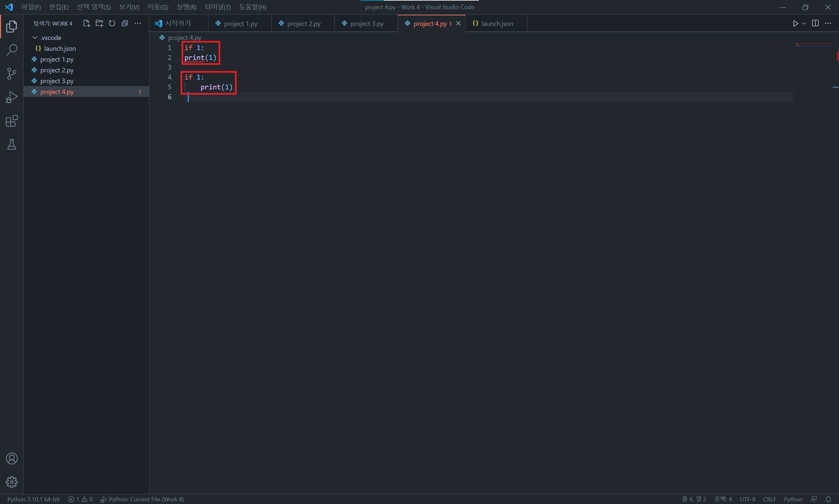Open Run and Debug view

tap(11, 98)
